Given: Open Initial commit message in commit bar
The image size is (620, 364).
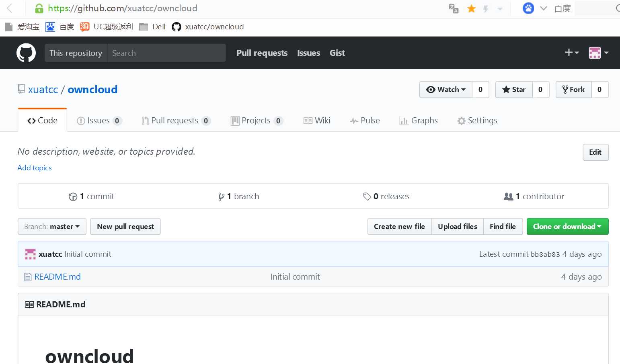Looking at the screenshot, I should coord(88,254).
